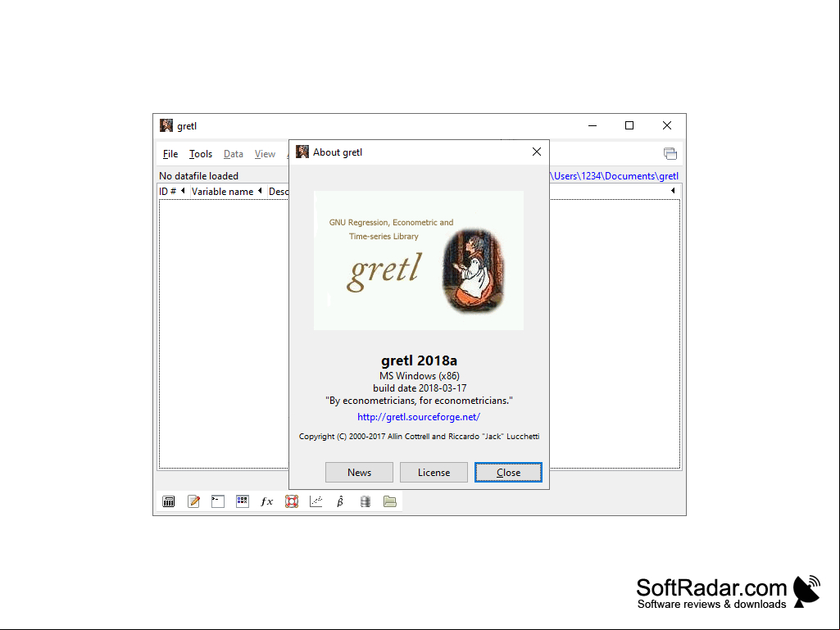Maximize the gretl main window
Screen dimensions: 840x630
point(629,125)
